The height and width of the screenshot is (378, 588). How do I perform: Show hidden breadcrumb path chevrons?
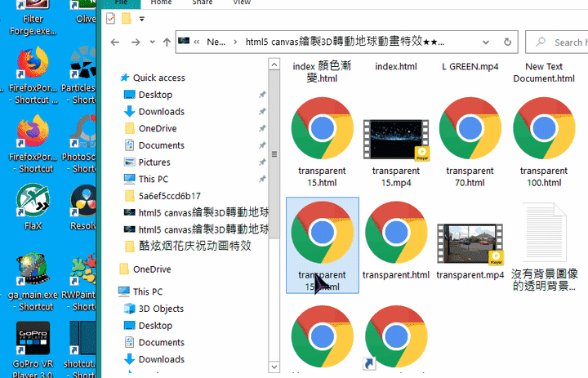(x=197, y=42)
